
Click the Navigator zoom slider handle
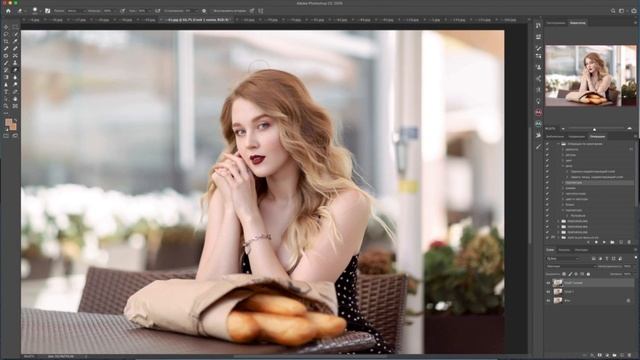click(x=594, y=129)
